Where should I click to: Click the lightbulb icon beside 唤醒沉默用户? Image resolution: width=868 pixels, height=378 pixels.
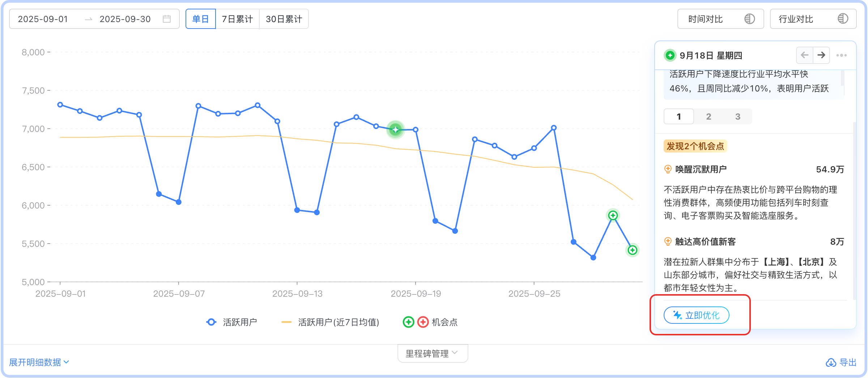click(x=668, y=169)
